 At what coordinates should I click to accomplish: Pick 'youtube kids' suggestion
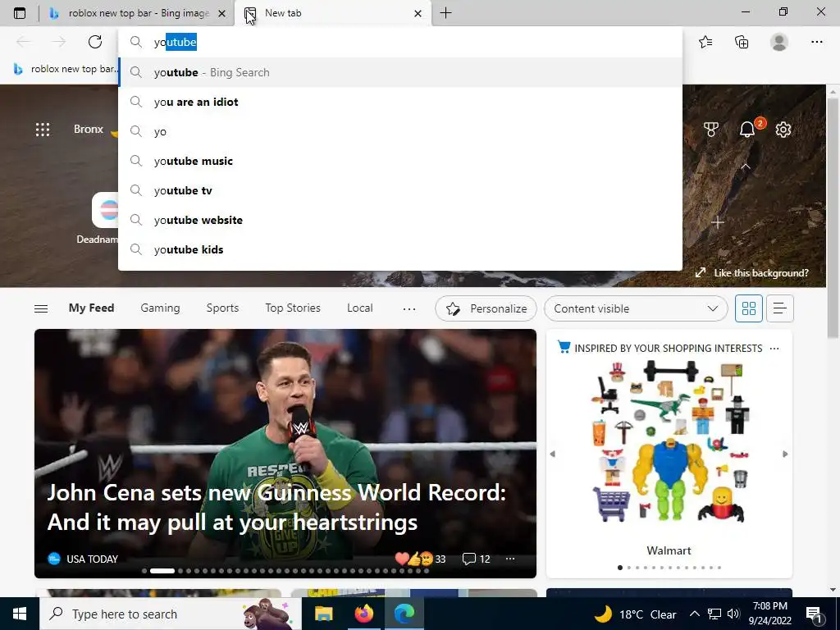pyautogui.click(x=400, y=249)
